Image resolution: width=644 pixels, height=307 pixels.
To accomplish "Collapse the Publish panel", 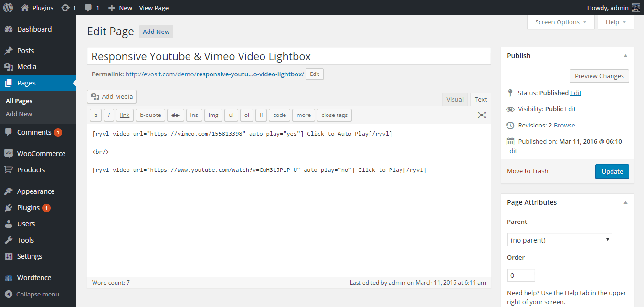I will 625,55.
